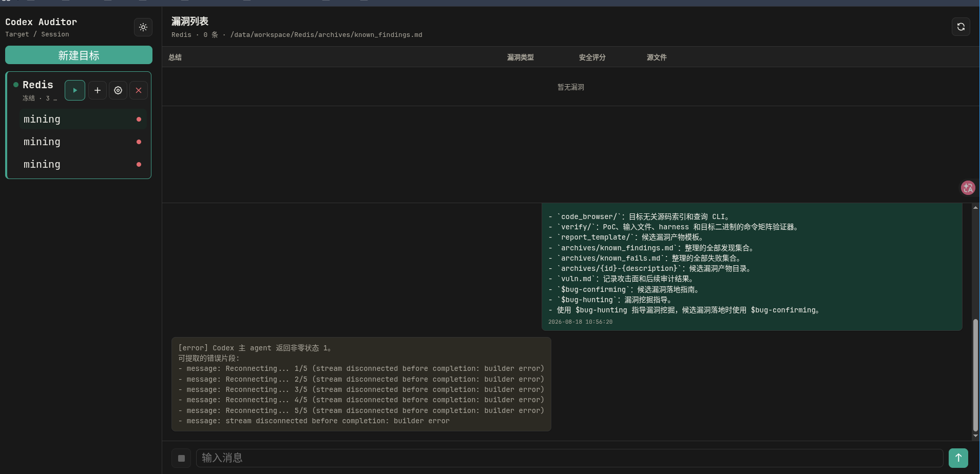Screen dimensions: 980x474
Task: Click the Reconnecting... 3/5 error line
Action: 361,390
